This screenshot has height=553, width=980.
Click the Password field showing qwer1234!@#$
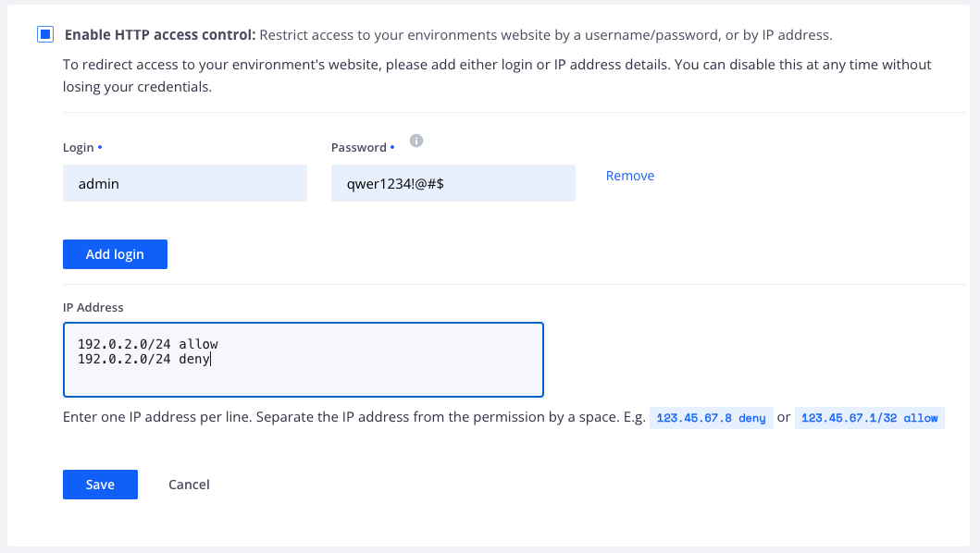point(453,182)
